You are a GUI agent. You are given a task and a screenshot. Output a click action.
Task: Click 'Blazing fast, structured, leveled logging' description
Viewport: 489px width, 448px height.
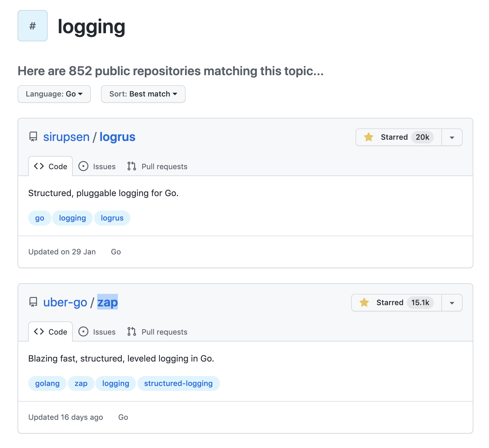[x=121, y=358]
